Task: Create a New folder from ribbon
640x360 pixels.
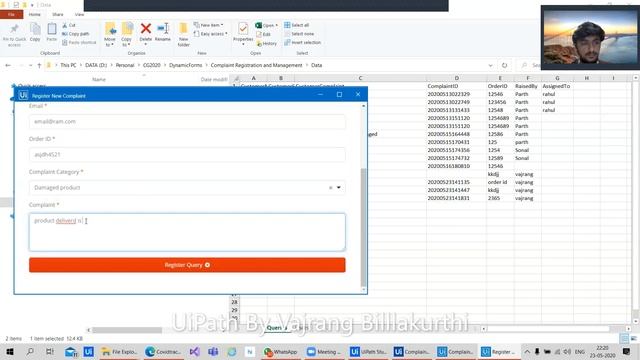Action: (x=184, y=34)
